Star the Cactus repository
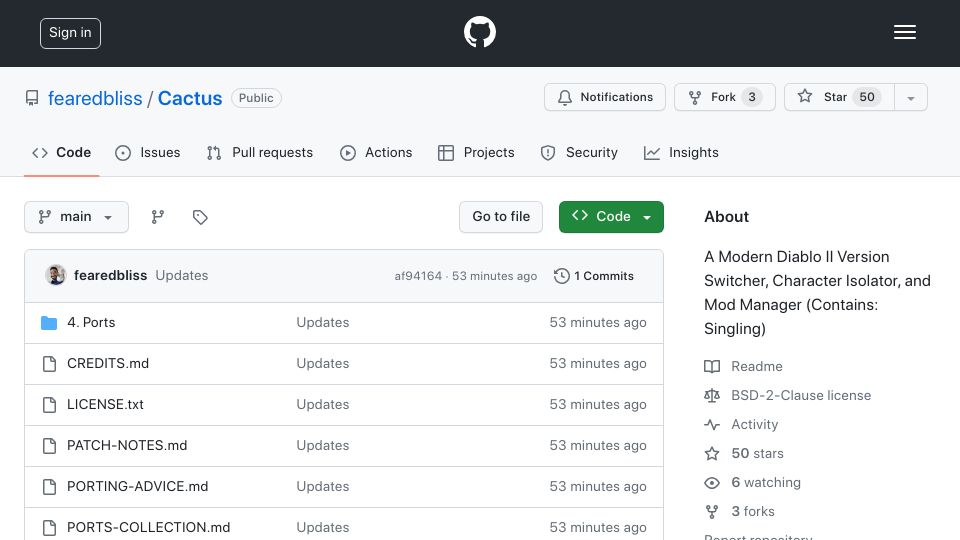 [x=839, y=97]
